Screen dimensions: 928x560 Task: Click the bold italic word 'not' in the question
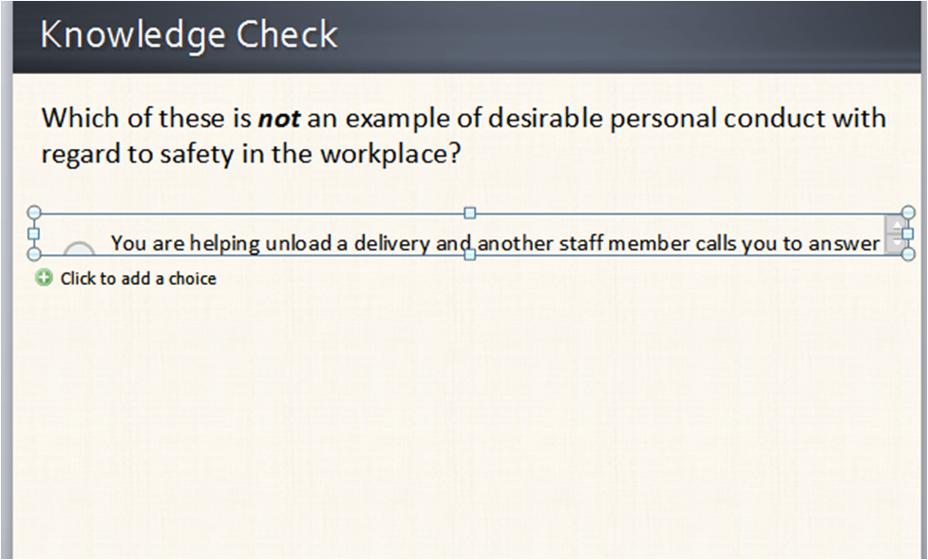[x=278, y=119]
